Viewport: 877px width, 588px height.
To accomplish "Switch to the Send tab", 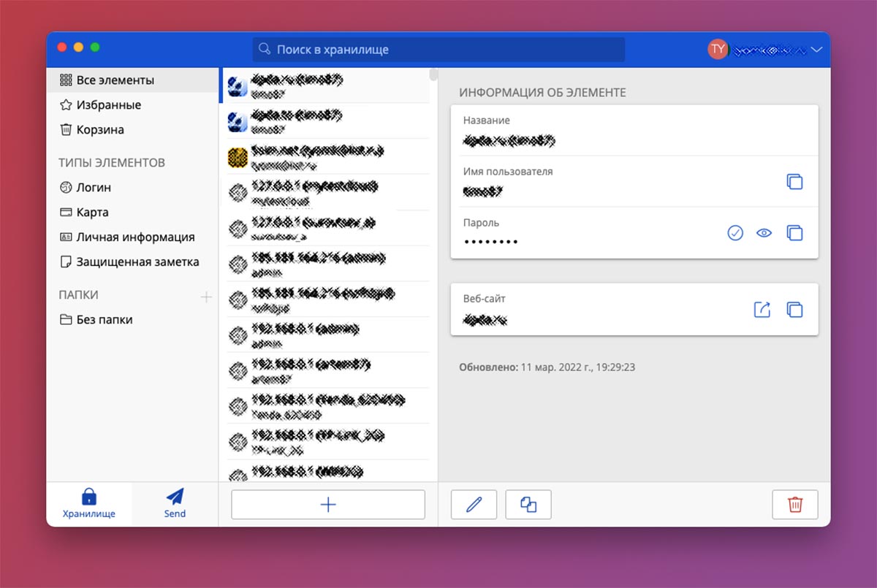I will 175,503.
